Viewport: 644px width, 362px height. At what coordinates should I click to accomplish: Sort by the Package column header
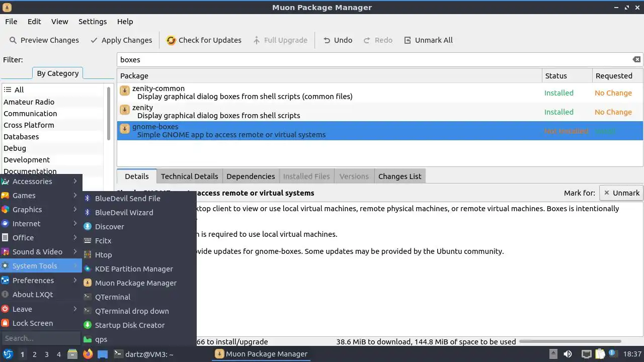(330, 76)
